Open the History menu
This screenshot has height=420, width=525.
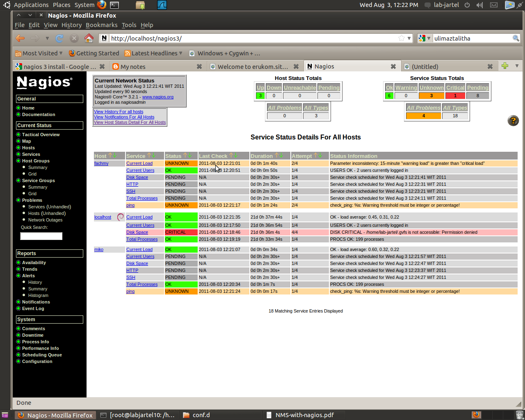click(x=71, y=25)
